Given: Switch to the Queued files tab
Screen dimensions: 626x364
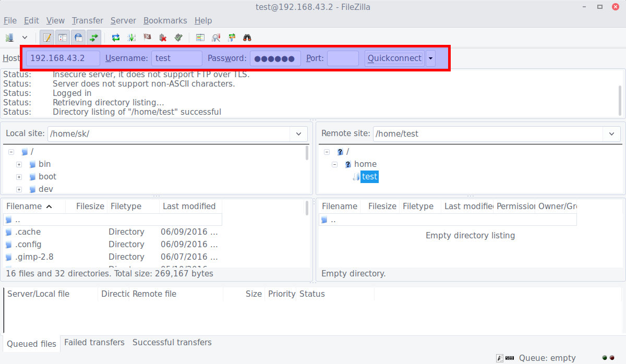Looking at the screenshot, I should [x=31, y=344].
